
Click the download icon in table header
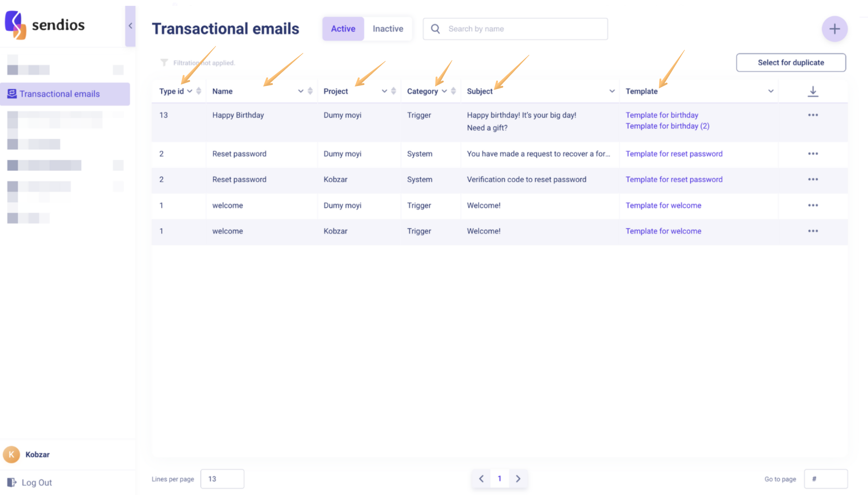click(x=813, y=91)
